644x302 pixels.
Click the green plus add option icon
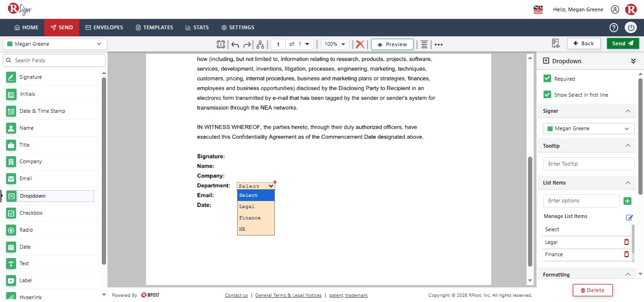click(627, 201)
